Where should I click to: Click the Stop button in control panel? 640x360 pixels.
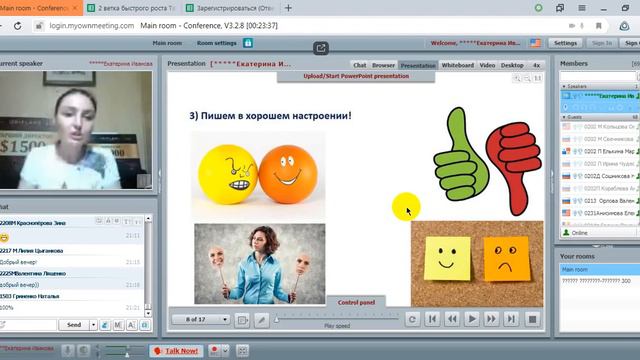click(x=532, y=319)
